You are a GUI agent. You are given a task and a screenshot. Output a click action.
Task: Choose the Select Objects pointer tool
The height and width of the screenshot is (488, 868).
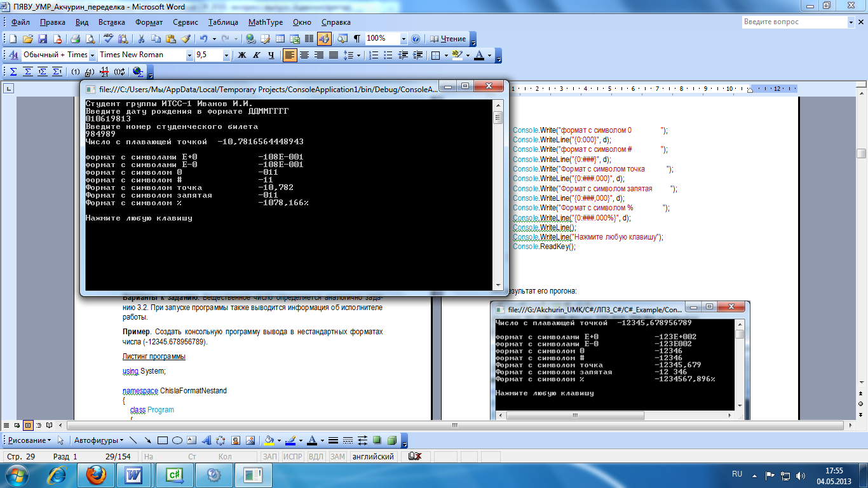point(60,440)
